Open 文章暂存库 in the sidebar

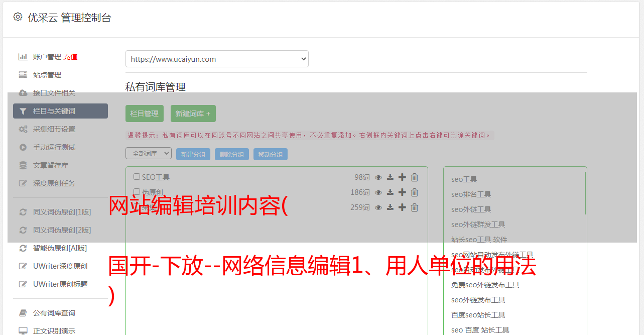click(x=51, y=165)
